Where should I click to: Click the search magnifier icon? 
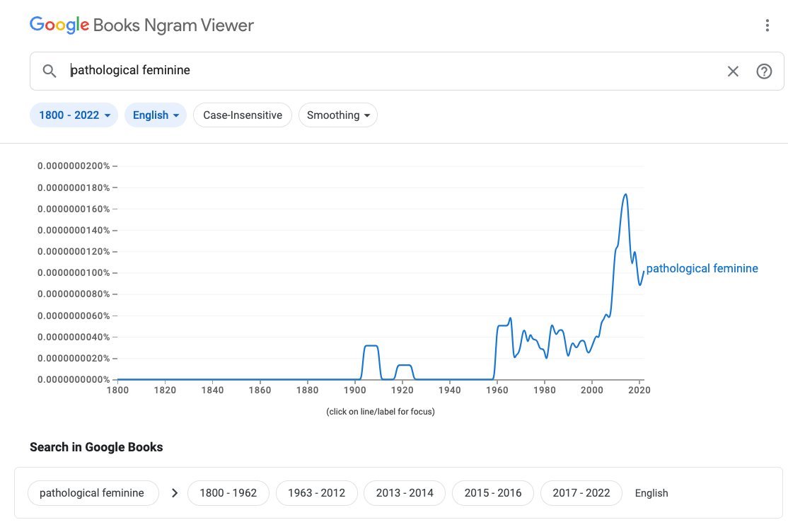pos(49,71)
